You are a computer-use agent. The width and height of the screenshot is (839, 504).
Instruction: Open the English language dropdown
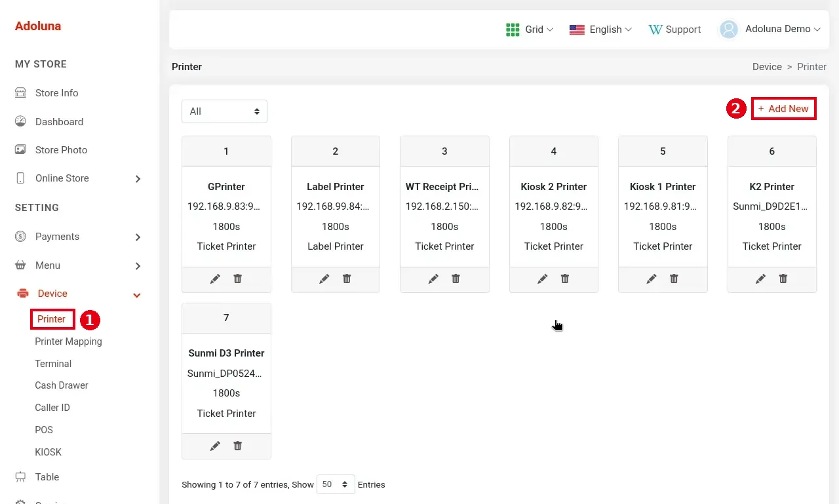610,29
